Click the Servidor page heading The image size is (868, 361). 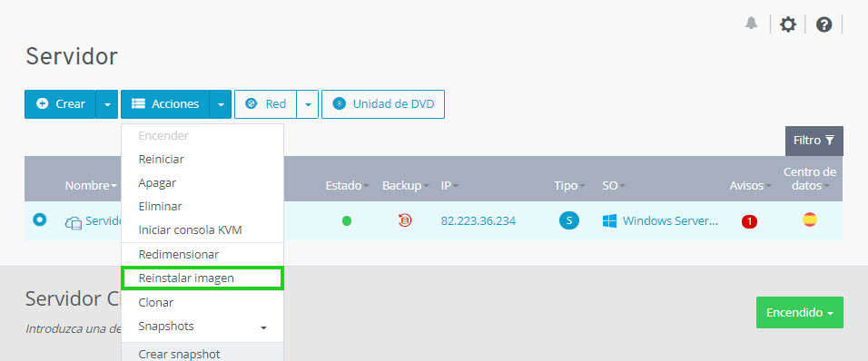pyautogui.click(x=72, y=56)
